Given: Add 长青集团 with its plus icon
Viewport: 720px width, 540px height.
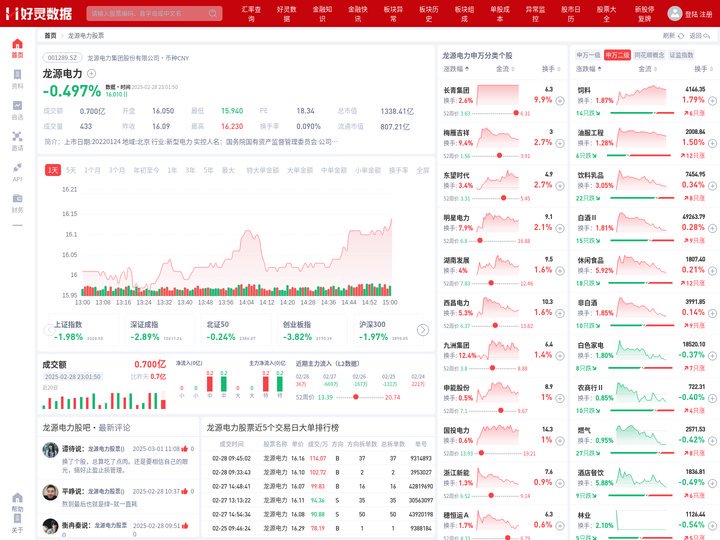Looking at the screenshot, I should tap(560, 101).
